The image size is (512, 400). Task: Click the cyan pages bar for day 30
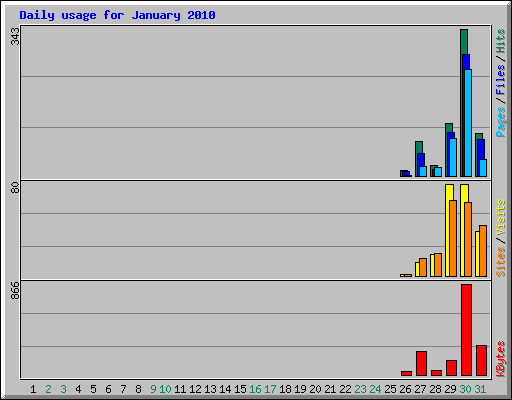pyautogui.click(x=468, y=123)
